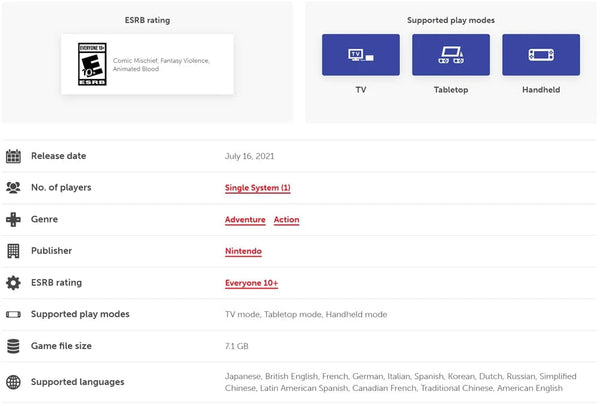Click the console icon beside Supported play modes

point(13,314)
